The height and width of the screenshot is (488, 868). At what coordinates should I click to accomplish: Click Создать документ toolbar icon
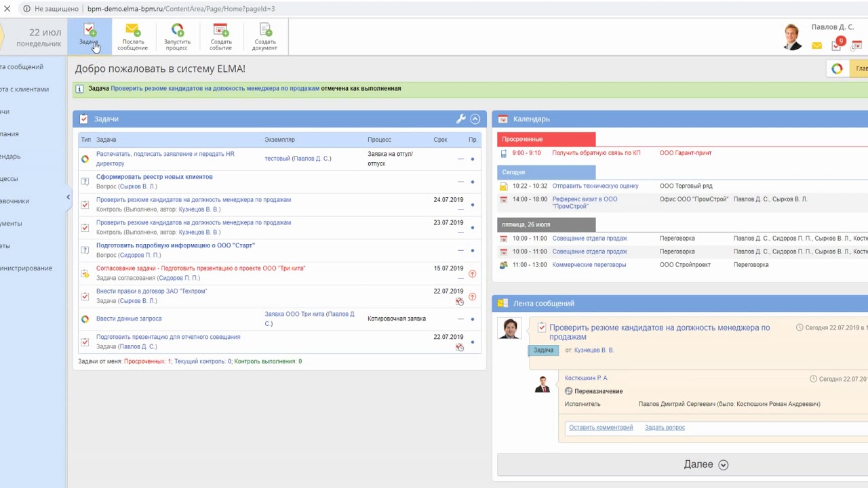point(264,37)
